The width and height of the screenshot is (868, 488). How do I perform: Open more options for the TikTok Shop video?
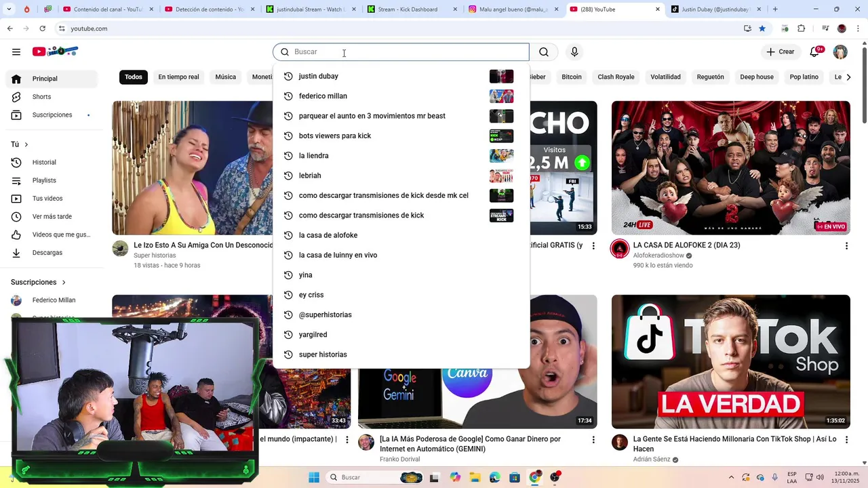pyautogui.click(x=846, y=440)
